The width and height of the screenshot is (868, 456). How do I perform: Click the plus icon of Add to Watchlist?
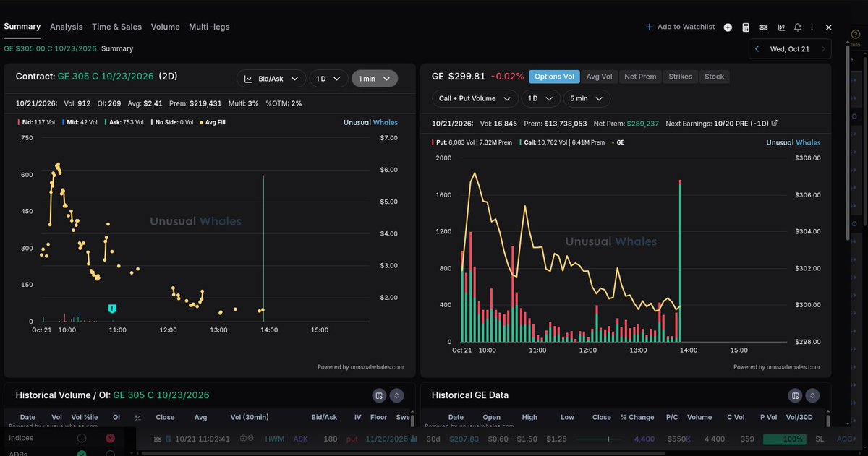pos(650,27)
